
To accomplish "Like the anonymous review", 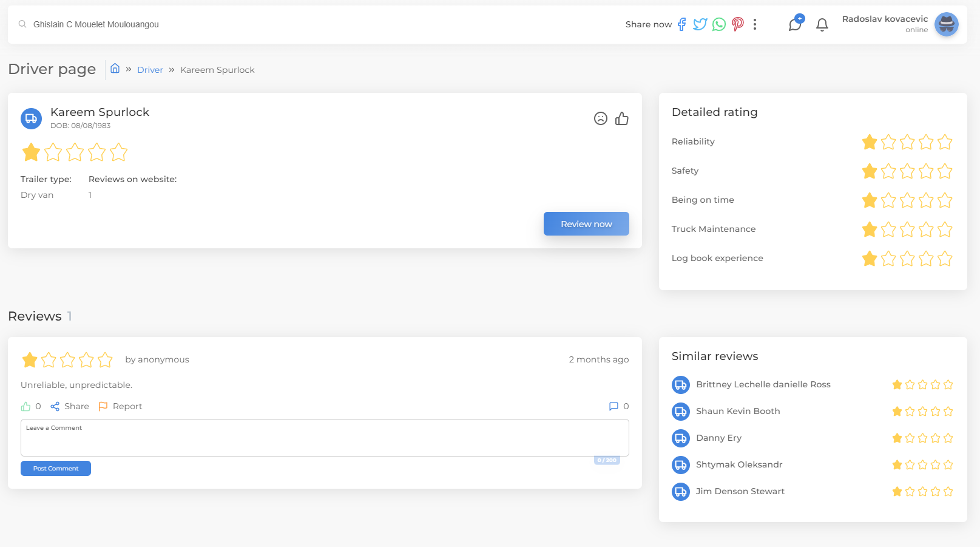I will click(x=26, y=406).
